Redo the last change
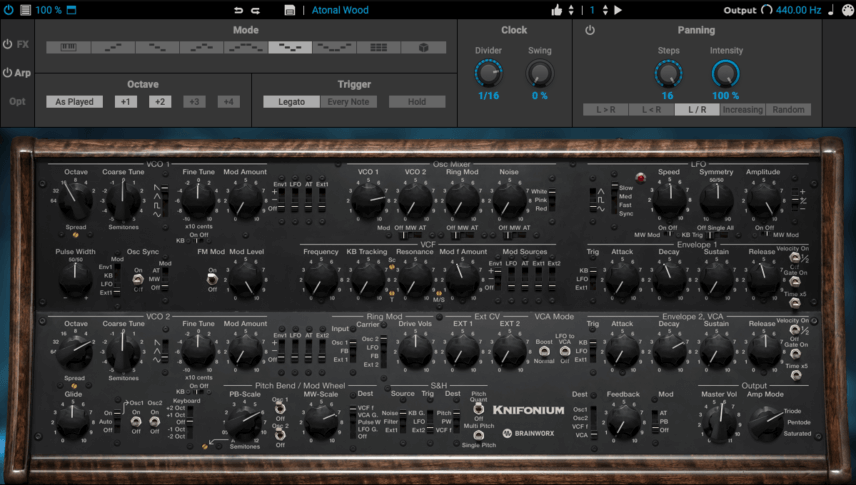The height and width of the screenshot is (485, 856). (x=255, y=10)
